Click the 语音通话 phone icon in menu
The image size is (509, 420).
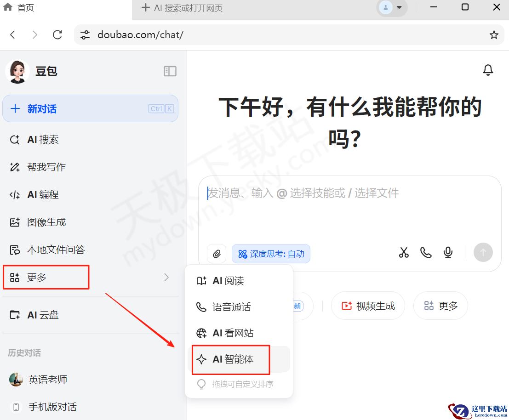coord(201,307)
